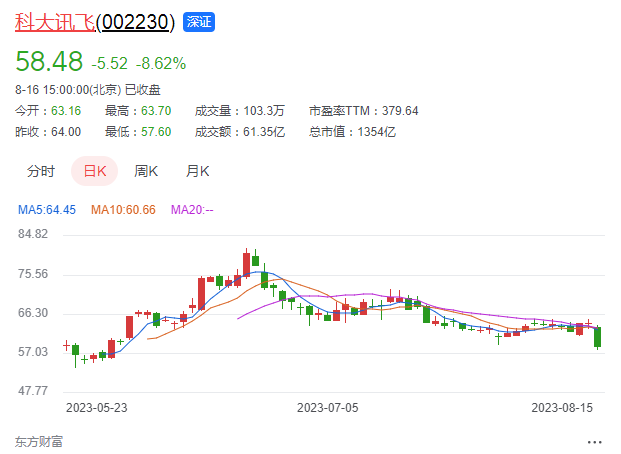Click the 75.56 y-axis price label
Image resolution: width=621 pixels, height=454 pixels.
[33, 274]
